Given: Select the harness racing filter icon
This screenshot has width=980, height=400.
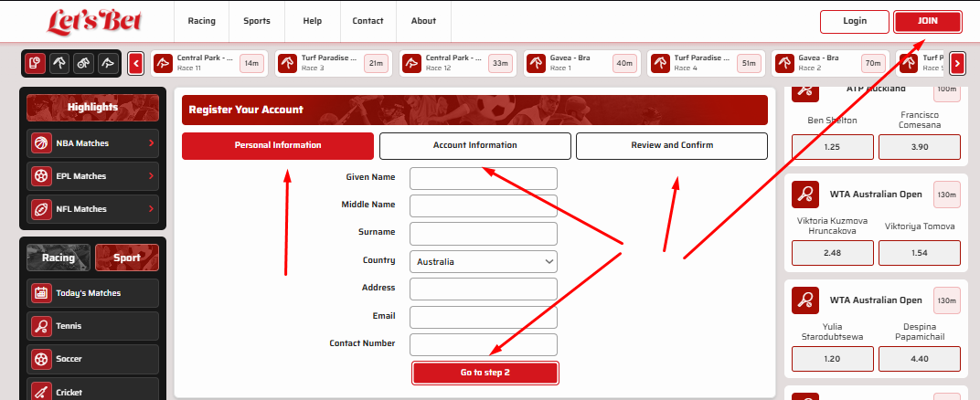Looking at the screenshot, I should tap(83, 63).
